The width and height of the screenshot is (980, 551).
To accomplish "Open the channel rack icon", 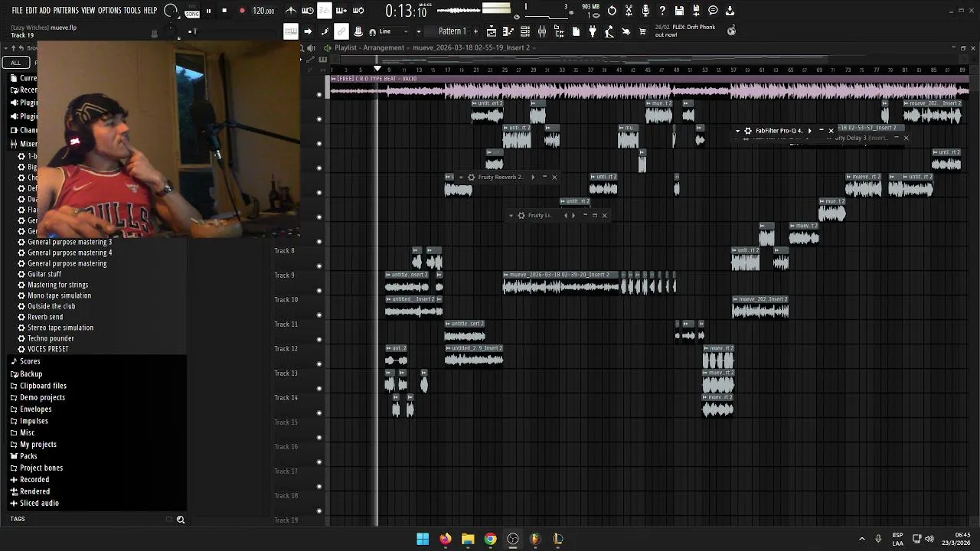I will [525, 31].
